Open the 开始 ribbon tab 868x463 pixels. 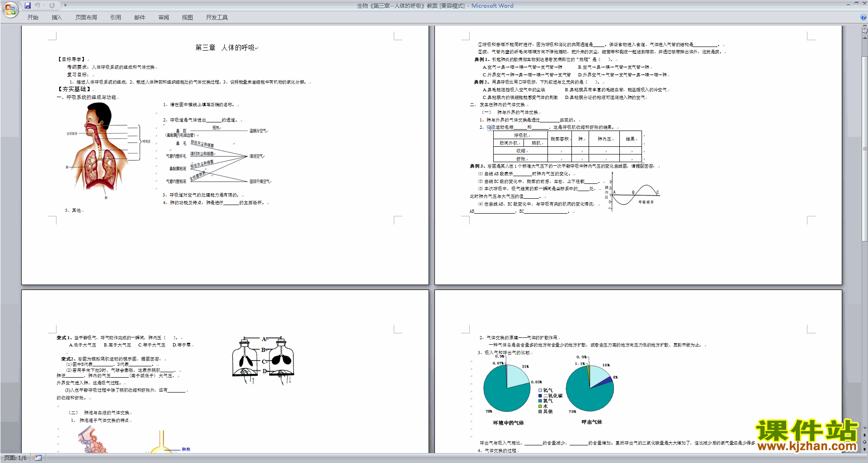(33, 17)
